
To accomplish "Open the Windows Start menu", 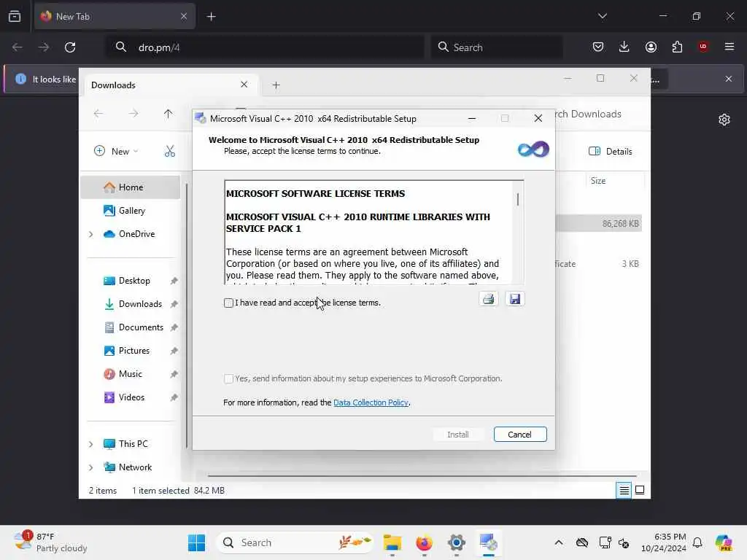I will pos(196,542).
